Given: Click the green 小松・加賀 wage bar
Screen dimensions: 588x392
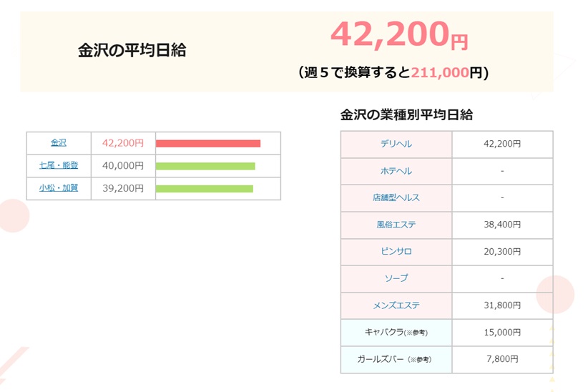Looking at the screenshot, I should click(205, 189).
